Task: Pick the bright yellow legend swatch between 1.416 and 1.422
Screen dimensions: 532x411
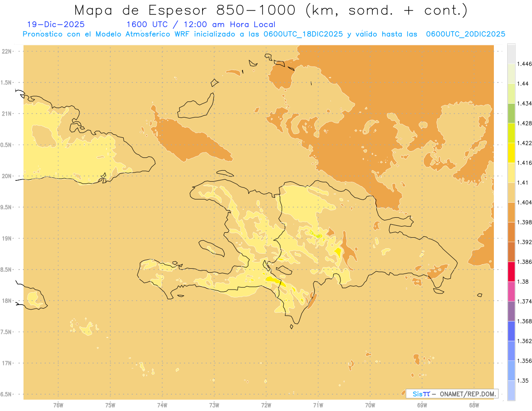Action: pyautogui.click(x=511, y=153)
